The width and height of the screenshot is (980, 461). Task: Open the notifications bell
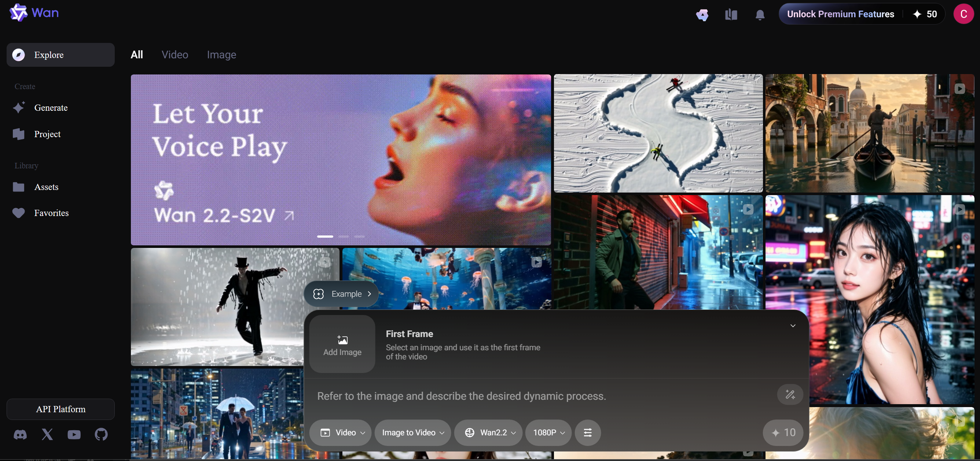click(x=760, y=14)
